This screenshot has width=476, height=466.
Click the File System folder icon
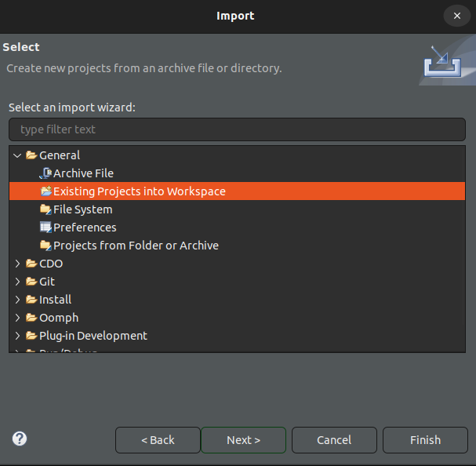(x=45, y=209)
